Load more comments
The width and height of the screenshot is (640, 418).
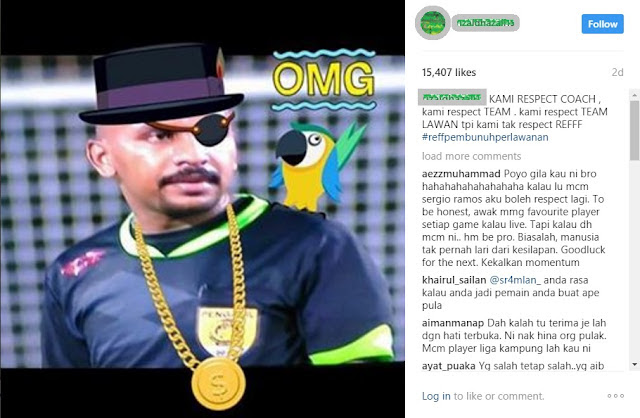[x=471, y=156]
